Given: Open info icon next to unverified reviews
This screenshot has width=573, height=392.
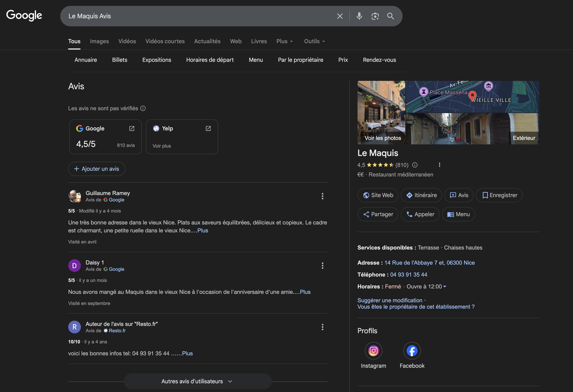Looking at the screenshot, I should [143, 108].
